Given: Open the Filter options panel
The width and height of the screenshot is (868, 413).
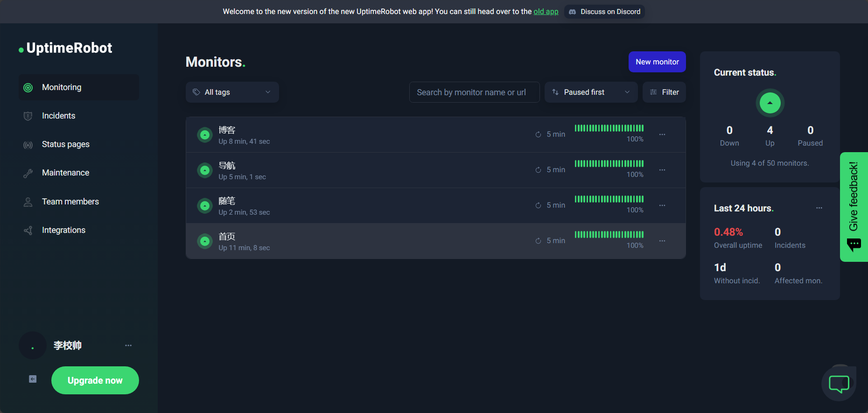Looking at the screenshot, I should [x=664, y=92].
